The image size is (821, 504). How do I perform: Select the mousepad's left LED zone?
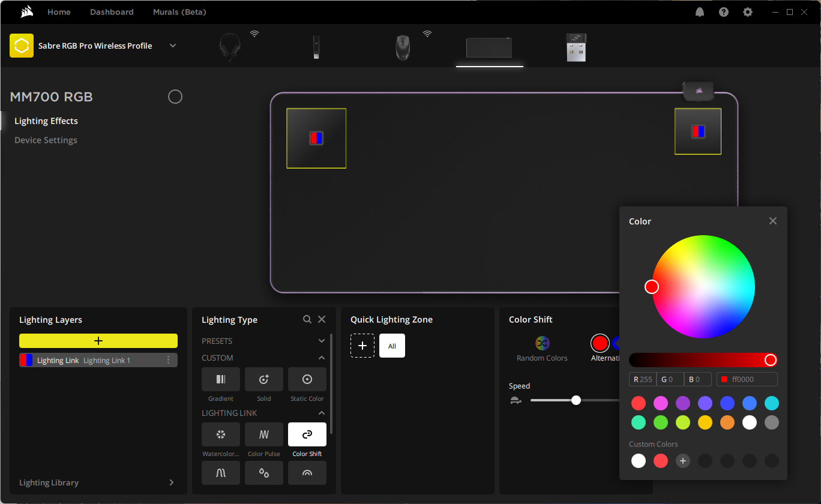point(316,138)
